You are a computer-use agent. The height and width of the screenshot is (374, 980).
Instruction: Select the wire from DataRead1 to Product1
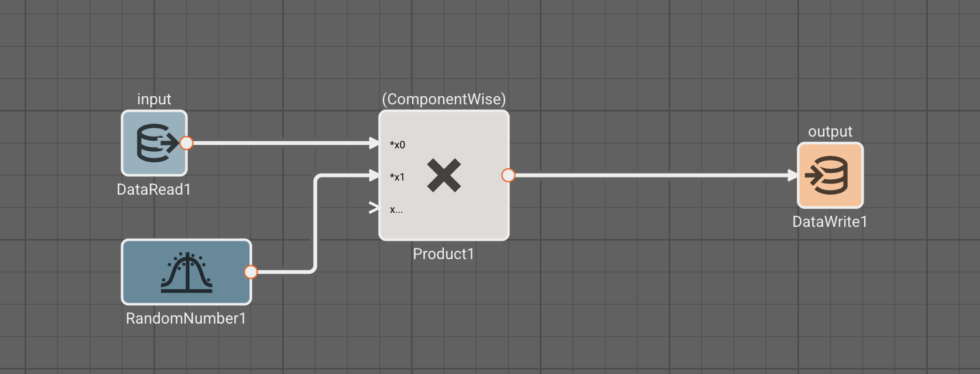pos(281,143)
